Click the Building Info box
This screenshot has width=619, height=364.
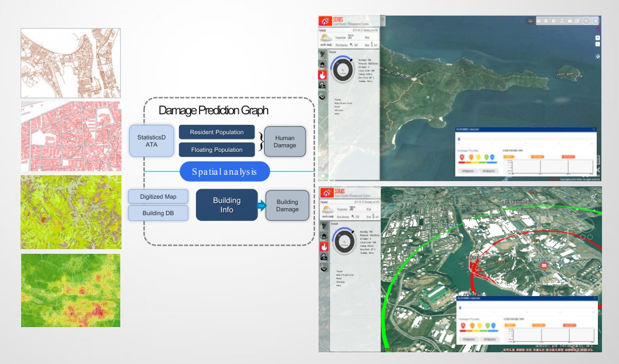point(226,205)
